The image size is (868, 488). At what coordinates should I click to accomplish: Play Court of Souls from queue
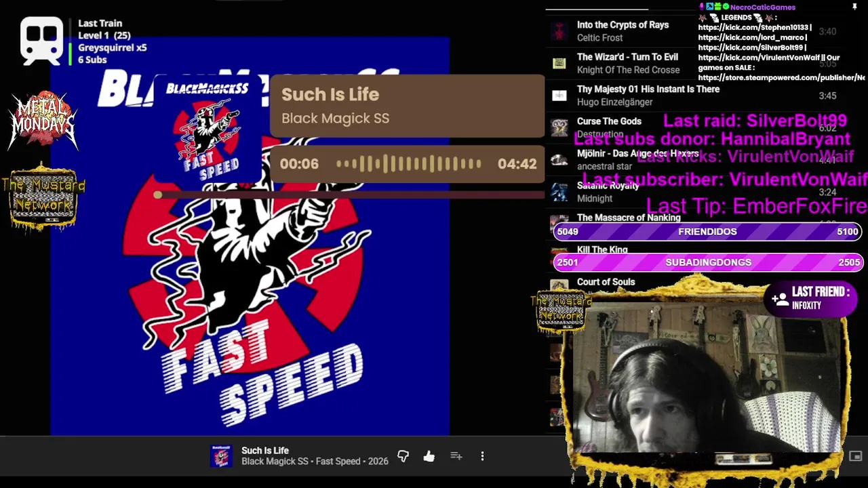pyautogui.click(x=606, y=282)
